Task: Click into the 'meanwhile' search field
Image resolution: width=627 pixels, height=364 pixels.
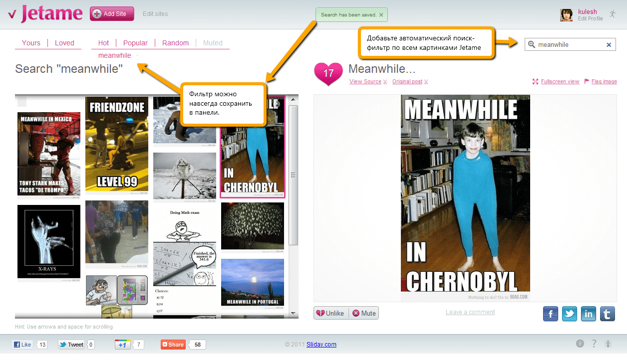Action: point(570,44)
